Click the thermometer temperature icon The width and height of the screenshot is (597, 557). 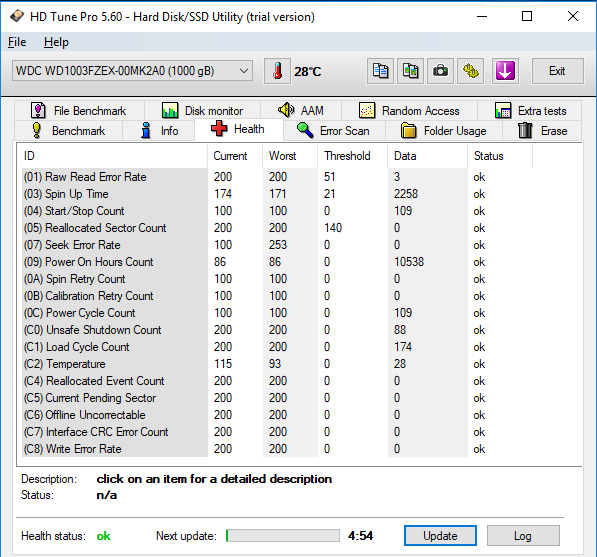[277, 71]
